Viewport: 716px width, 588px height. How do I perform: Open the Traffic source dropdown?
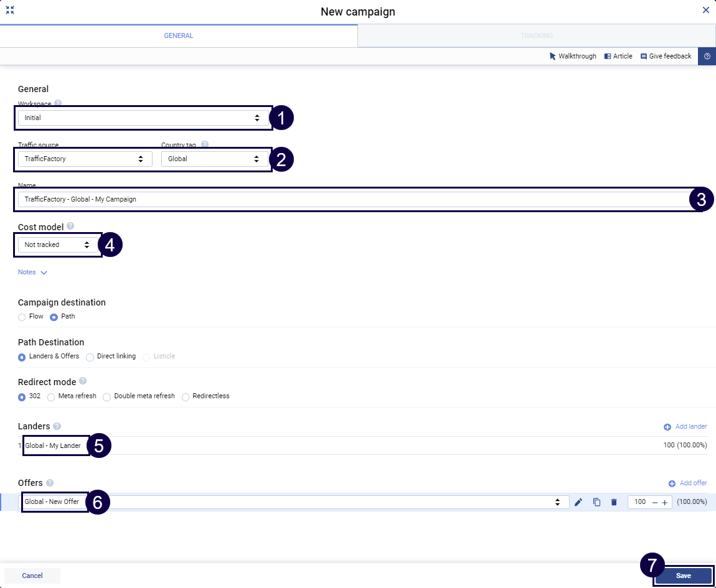point(85,159)
